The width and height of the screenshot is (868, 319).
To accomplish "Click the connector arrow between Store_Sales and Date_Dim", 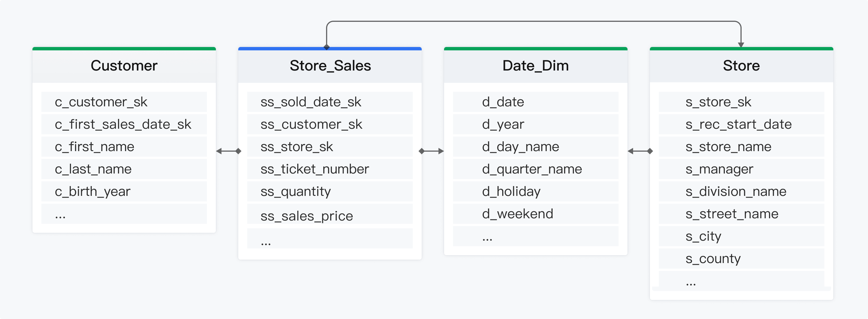I will pyautogui.click(x=431, y=151).
